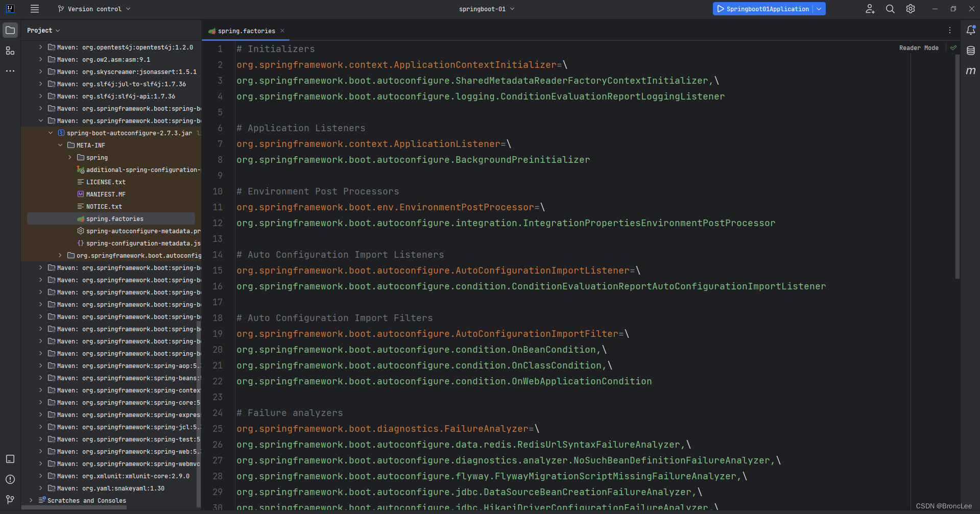This screenshot has height=514, width=980.
Task: Open the Database tool window
Action: pos(971,51)
